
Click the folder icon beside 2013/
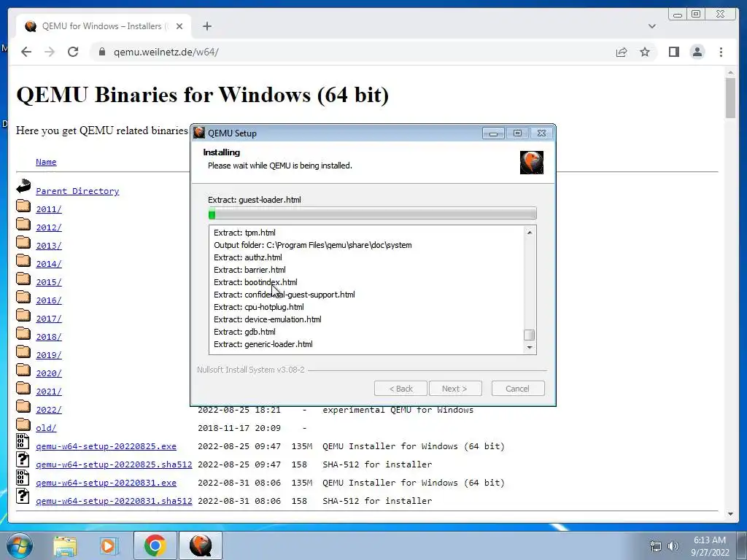point(23,242)
